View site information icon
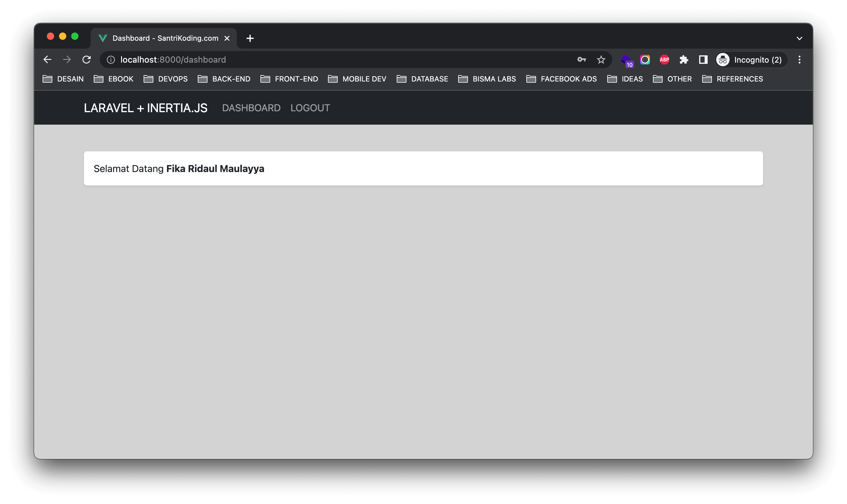The image size is (847, 504). pyautogui.click(x=111, y=60)
